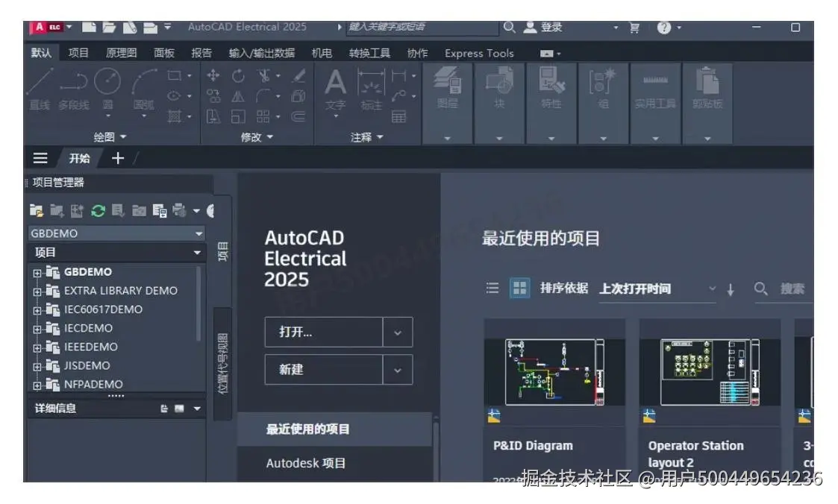Select the Text (文字) annotation tool

point(336,89)
